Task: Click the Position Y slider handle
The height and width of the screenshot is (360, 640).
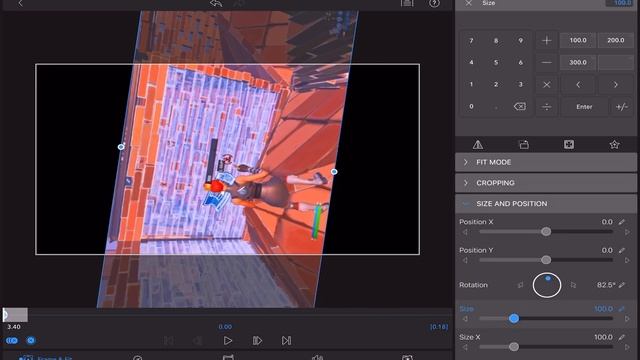Action: tap(546, 260)
